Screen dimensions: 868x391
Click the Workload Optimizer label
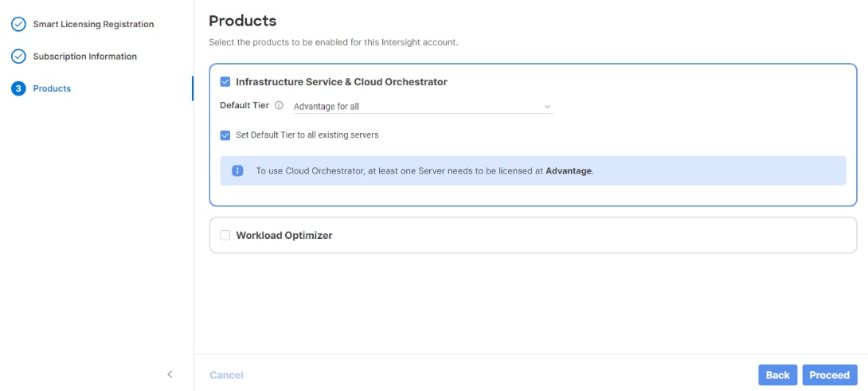(284, 236)
